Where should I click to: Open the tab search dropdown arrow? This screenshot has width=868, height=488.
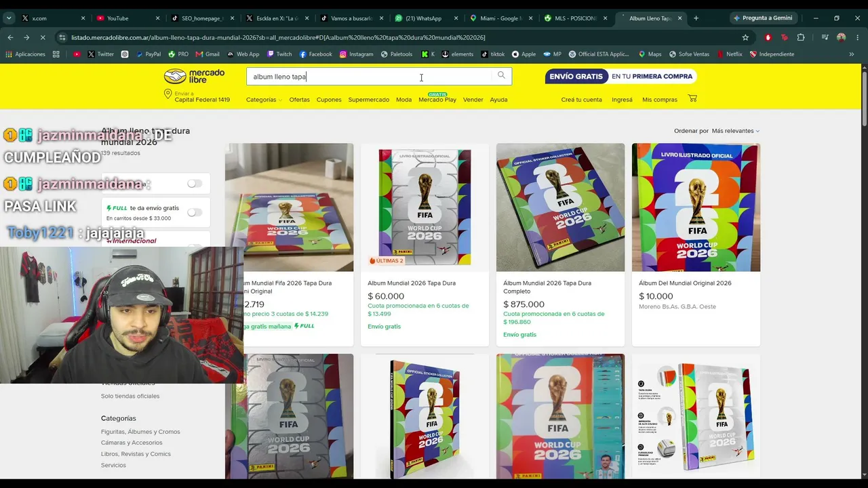pyautogui.click(x=9, y=18)
